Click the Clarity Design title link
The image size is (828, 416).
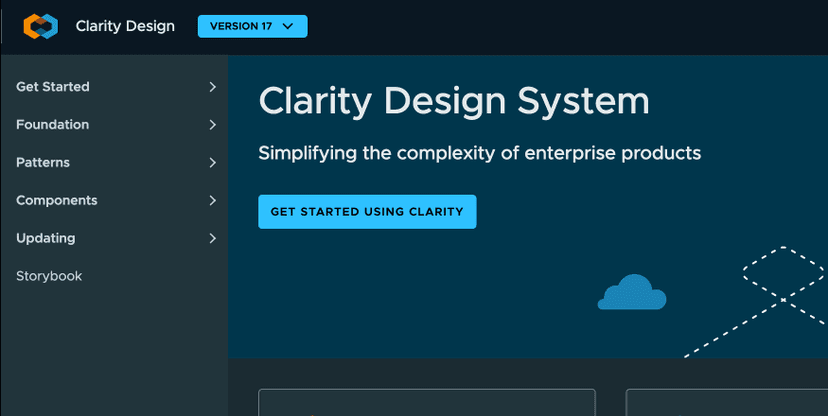tap(125, 26)
